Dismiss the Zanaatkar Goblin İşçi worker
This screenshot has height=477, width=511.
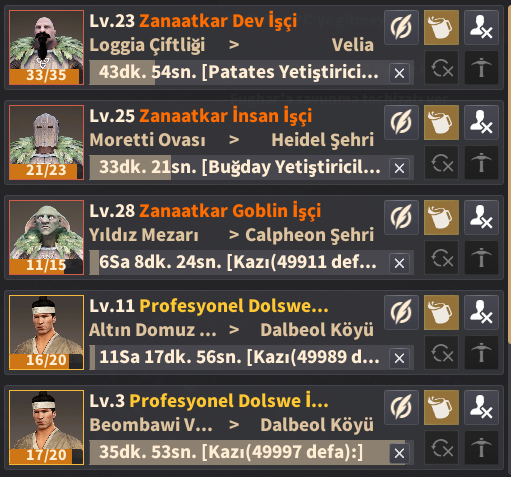[481, 217]
